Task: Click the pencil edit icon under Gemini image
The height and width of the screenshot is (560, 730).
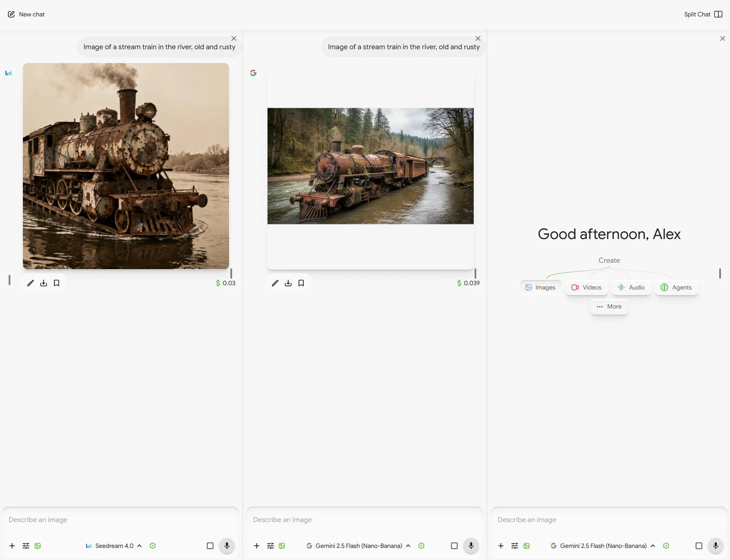Action: click(x=275, y=283)
